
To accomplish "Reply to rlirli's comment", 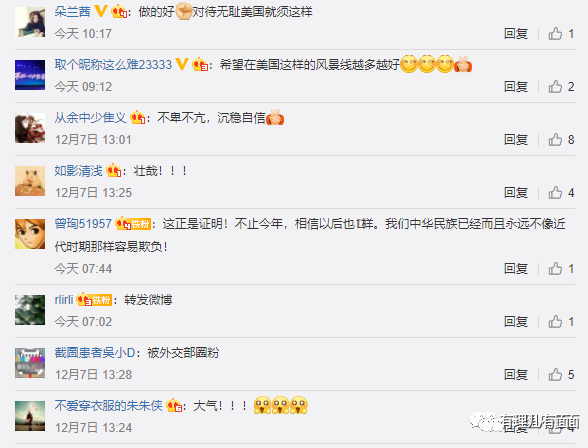I will pos(516,322).
